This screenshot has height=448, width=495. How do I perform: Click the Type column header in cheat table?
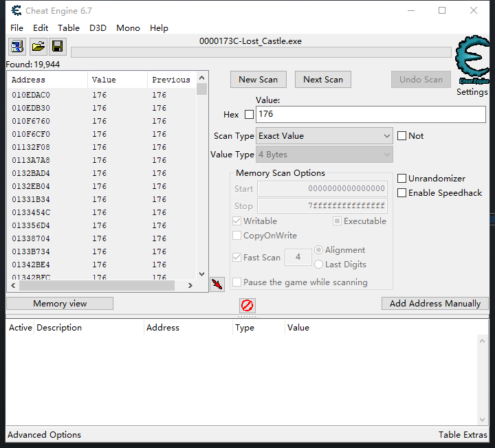click(x=259, y=328)
